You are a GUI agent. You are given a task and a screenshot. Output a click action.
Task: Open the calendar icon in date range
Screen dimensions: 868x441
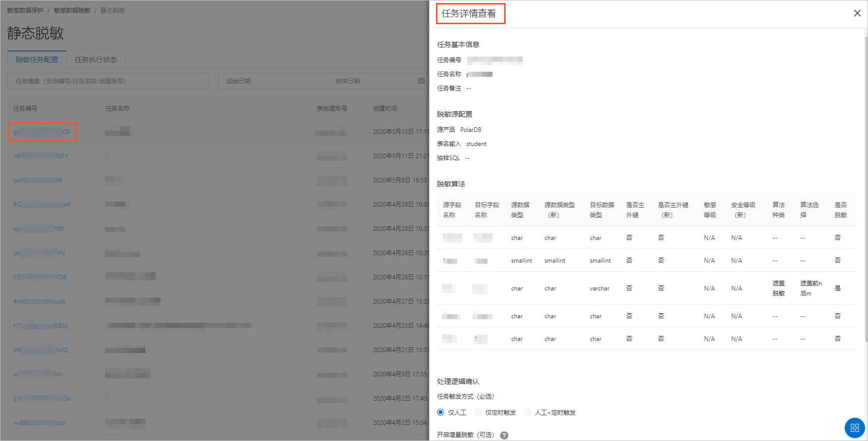pyautogui.click(x=421, y=81)
